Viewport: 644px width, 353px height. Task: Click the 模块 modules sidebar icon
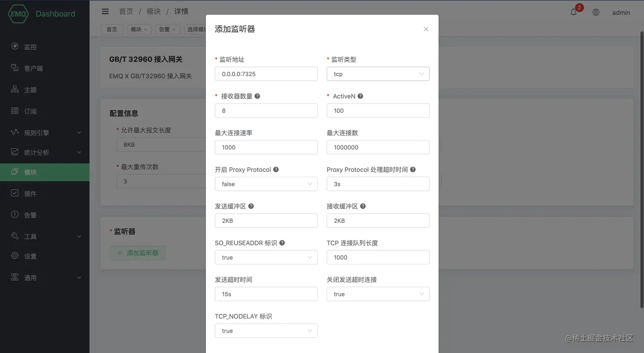point(15,172)
